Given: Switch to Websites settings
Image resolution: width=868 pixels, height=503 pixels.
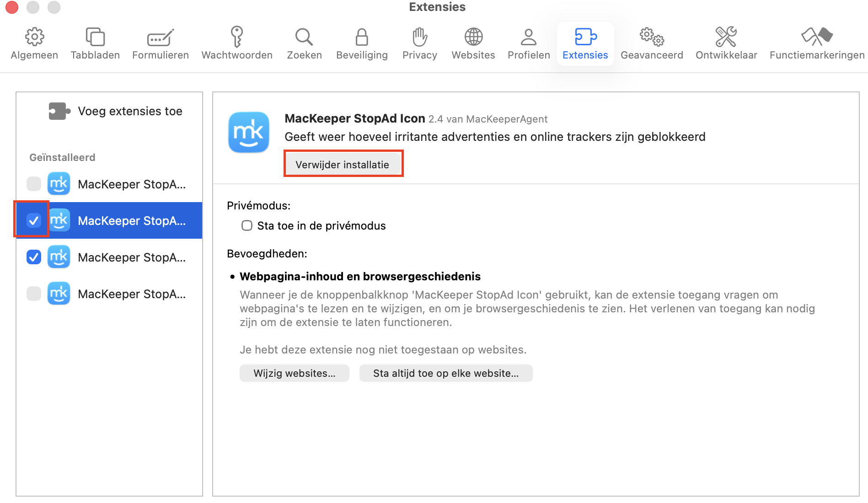Looking at the screenshot, I should 473,43.
